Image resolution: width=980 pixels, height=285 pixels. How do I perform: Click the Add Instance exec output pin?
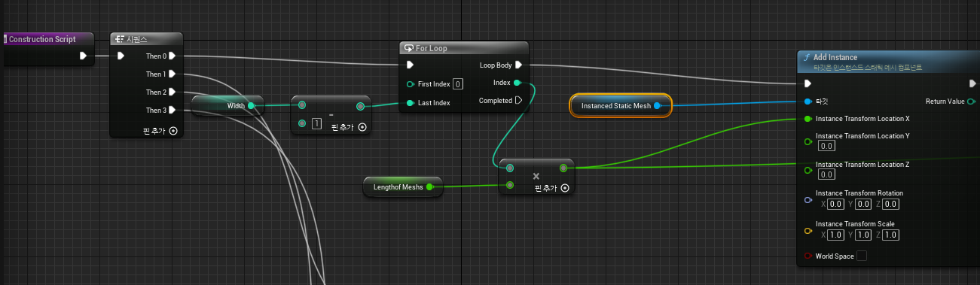[972, 83]
